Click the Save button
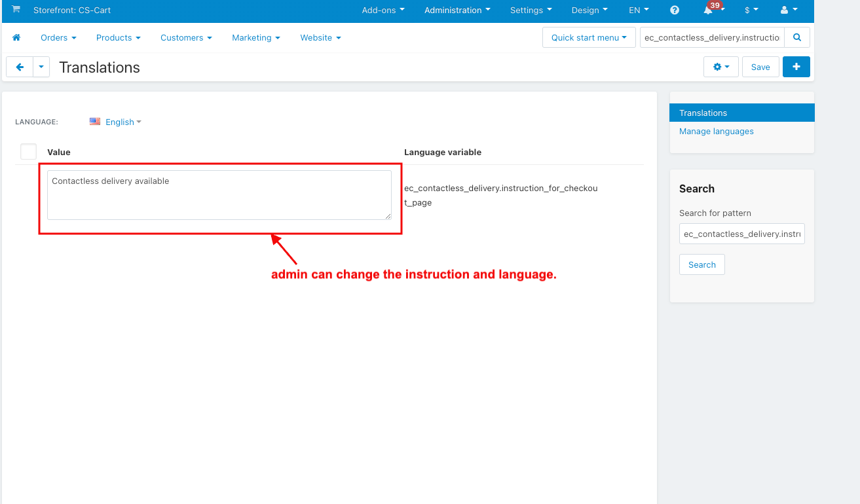The image size is (860, 504). click(x=760, y=67)
